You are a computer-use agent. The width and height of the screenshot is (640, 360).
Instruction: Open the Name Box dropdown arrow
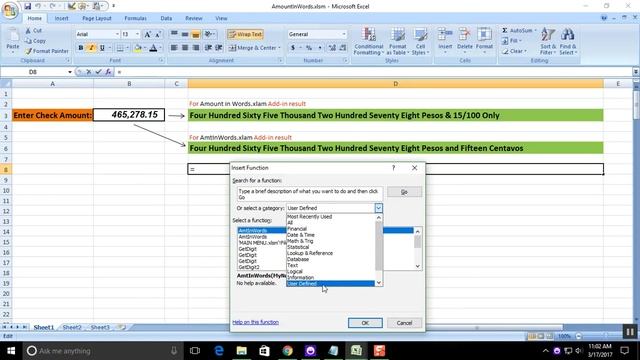point(70,72)
